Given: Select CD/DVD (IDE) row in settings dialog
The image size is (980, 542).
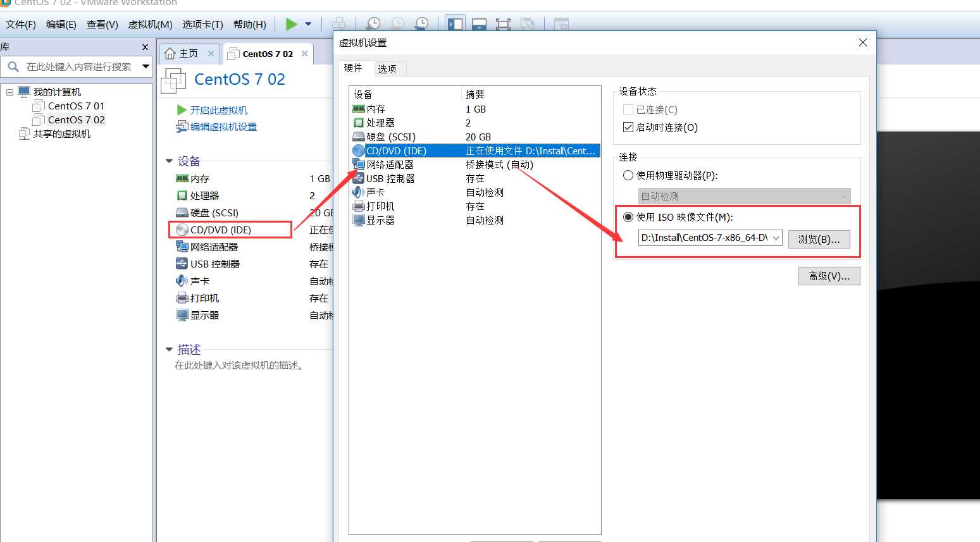Looking at the screenshot, I should 474,151.
